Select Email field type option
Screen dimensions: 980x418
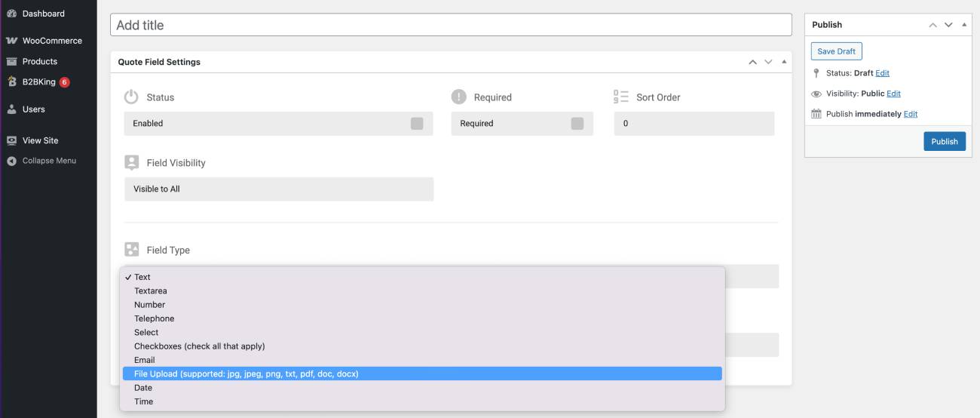tap(422, 360)
